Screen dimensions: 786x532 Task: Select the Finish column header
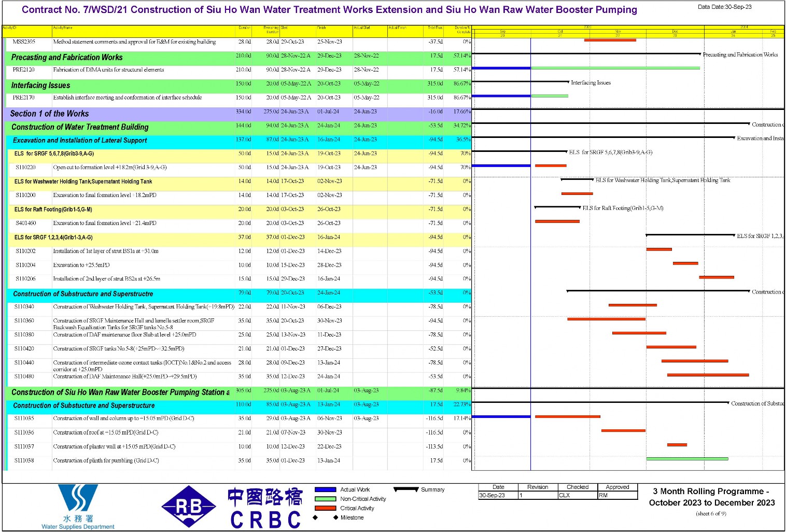(x=334, y=31)
